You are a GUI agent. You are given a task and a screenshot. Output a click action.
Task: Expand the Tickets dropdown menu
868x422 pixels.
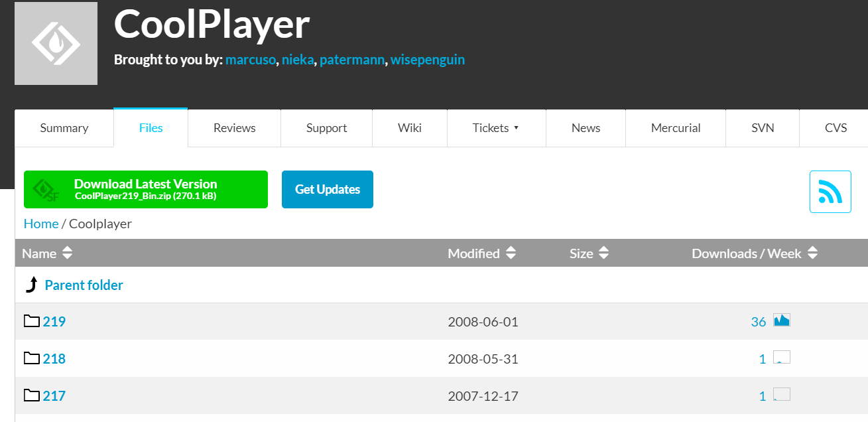[x=495, y=128]
